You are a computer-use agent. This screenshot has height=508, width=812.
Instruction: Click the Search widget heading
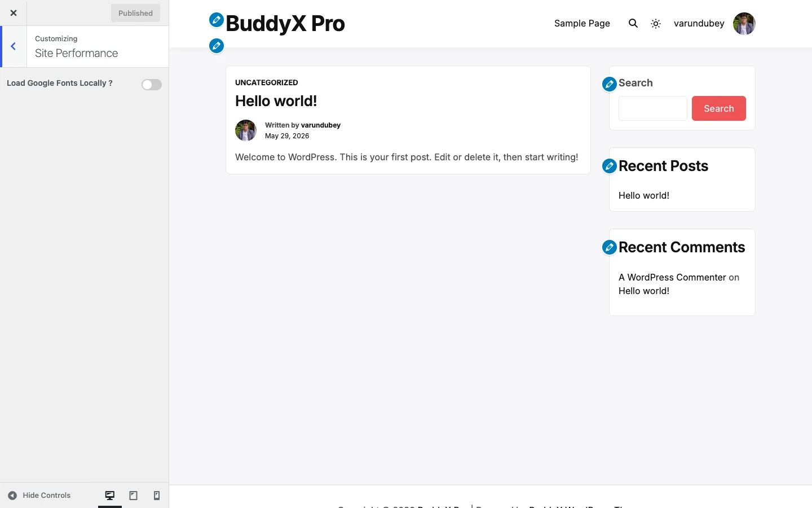(x=636, y=83)
